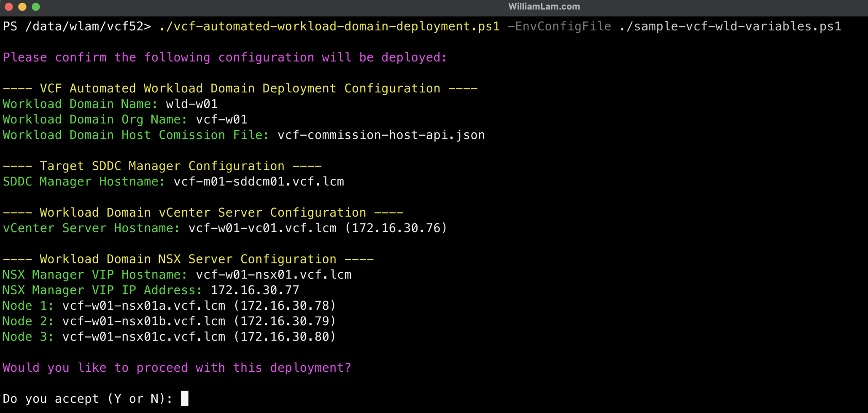Click Node 2 IP (172.16.30.79)
The width and height of the screenshot is (868, 413).
[285, 321]
